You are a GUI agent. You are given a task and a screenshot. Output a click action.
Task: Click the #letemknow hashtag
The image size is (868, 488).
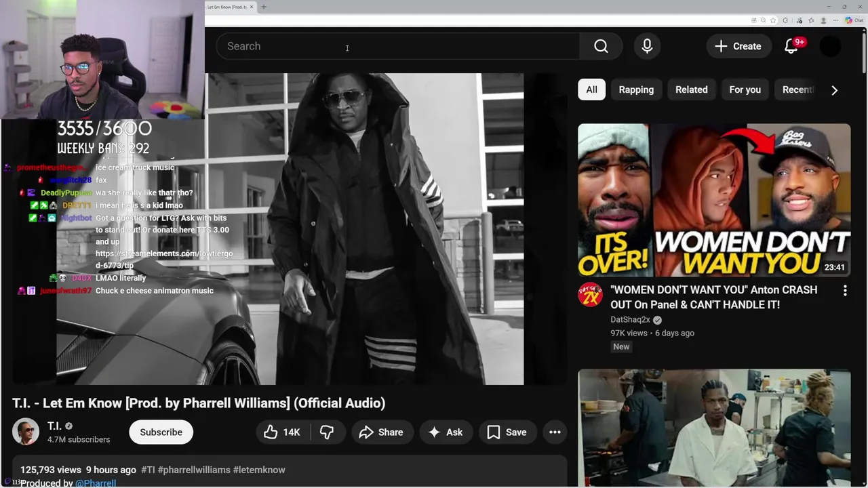259,470
